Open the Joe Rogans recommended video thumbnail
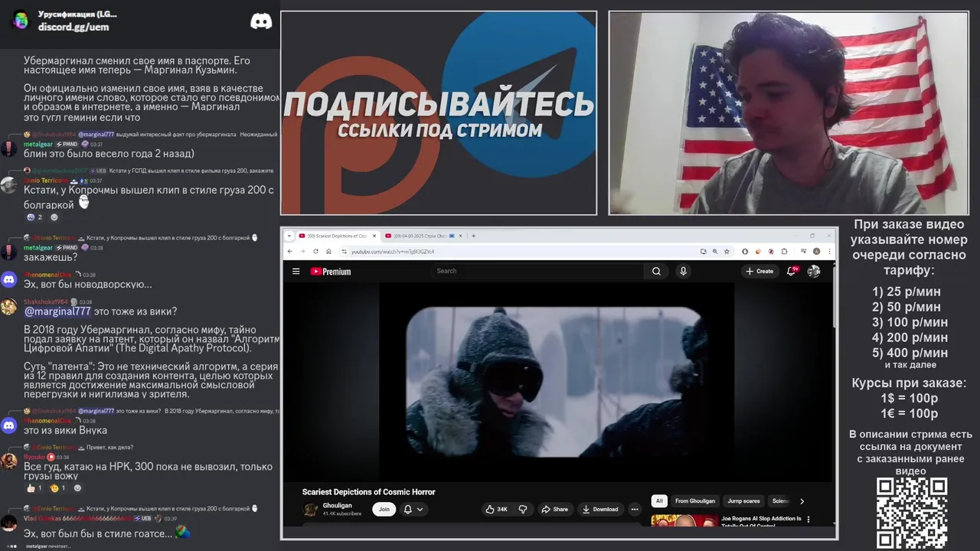Viewport: 980px width, 551px height. (x=684, y=520)
